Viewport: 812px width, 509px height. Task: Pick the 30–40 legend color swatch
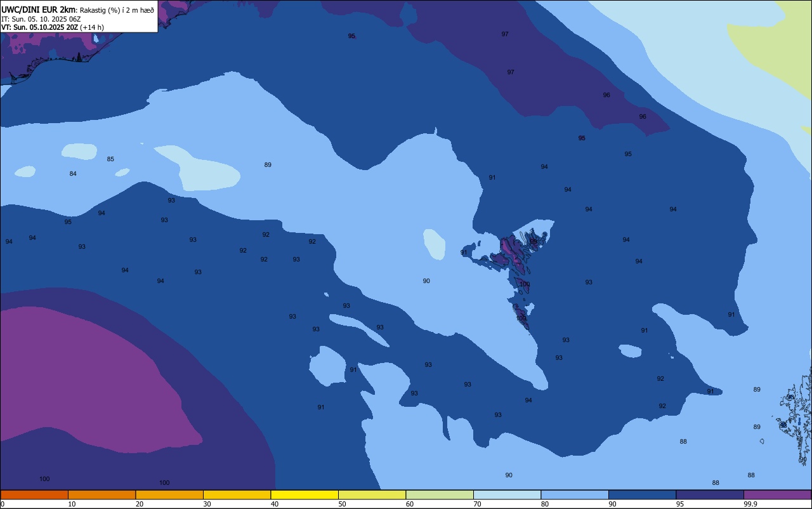pyautogui.click(x=237, y=494)
